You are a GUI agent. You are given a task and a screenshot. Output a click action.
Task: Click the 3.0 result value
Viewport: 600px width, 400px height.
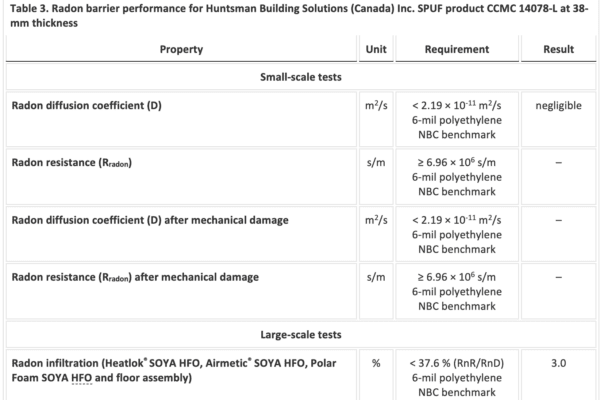(558, 363)
